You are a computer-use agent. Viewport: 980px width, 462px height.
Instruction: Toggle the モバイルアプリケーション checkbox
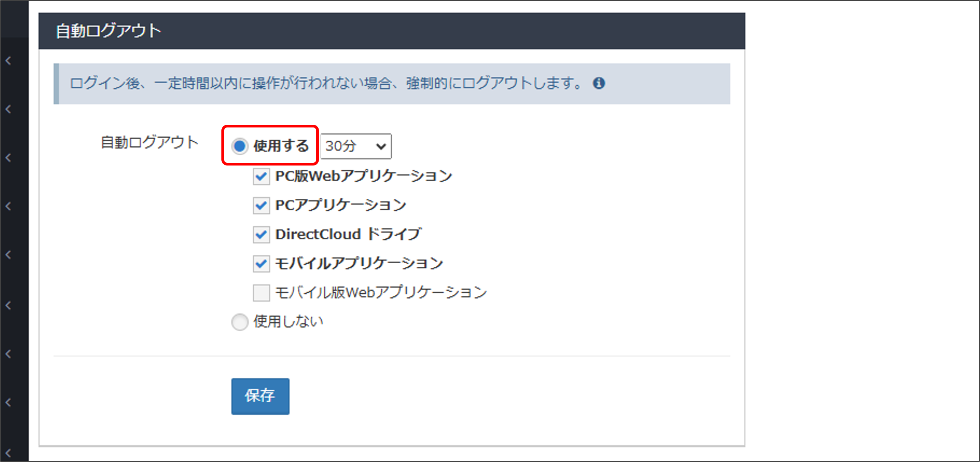point(261,264)
